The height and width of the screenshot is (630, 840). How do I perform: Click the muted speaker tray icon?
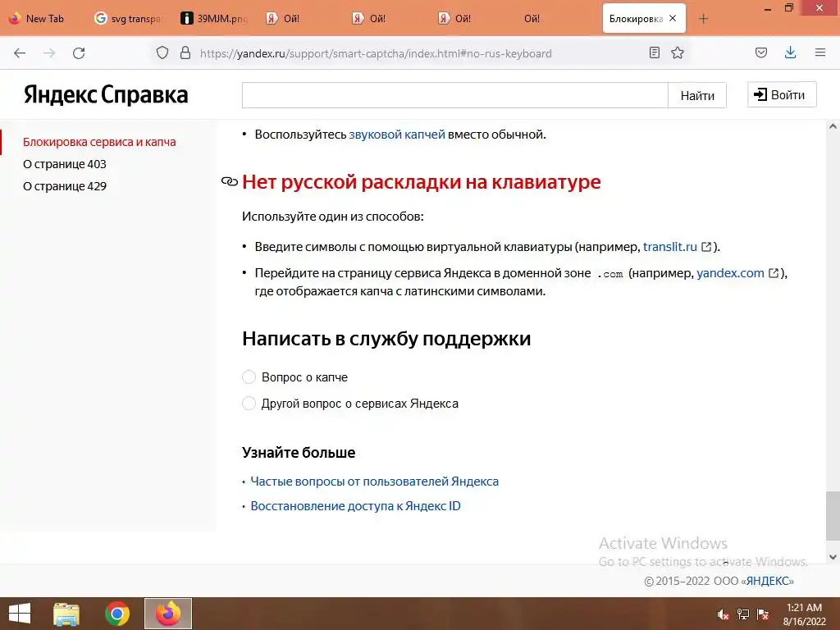[723, 614]
